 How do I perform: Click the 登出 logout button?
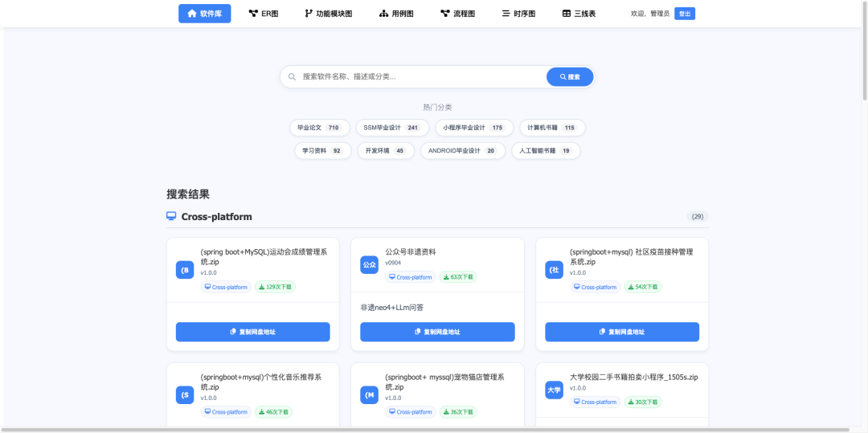(x=685, y=14)
